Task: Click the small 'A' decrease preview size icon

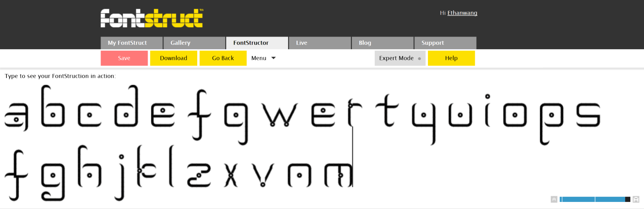Action: pyautogui.click(x=554, y=199)
